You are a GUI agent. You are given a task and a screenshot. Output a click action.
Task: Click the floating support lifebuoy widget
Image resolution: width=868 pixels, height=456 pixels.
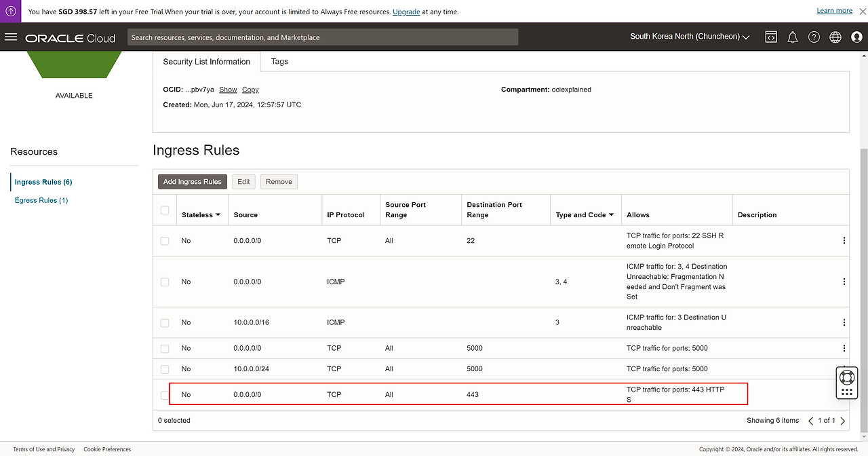(x=846, y=377)
